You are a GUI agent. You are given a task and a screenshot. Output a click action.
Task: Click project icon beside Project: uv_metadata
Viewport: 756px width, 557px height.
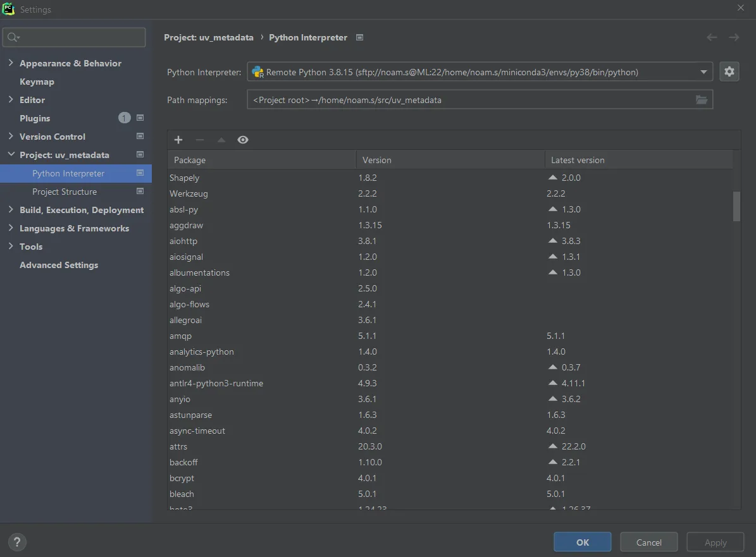(140, 154)
